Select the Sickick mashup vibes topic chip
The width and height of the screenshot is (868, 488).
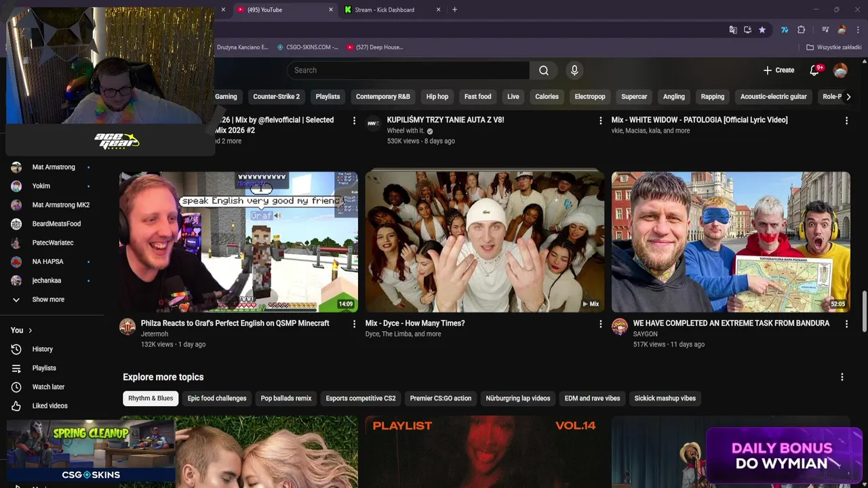[665, 399]
